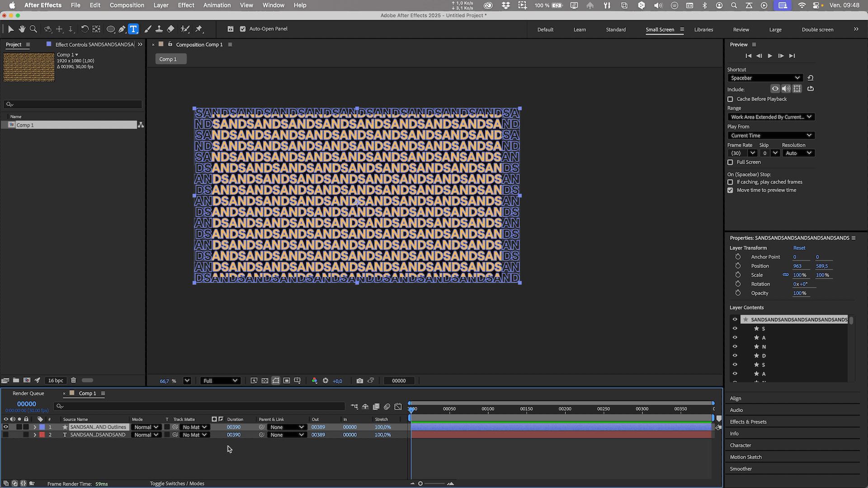Activate the Clone Stamp tool
This screenshot has width=868, height=488.
coord(159,29)
